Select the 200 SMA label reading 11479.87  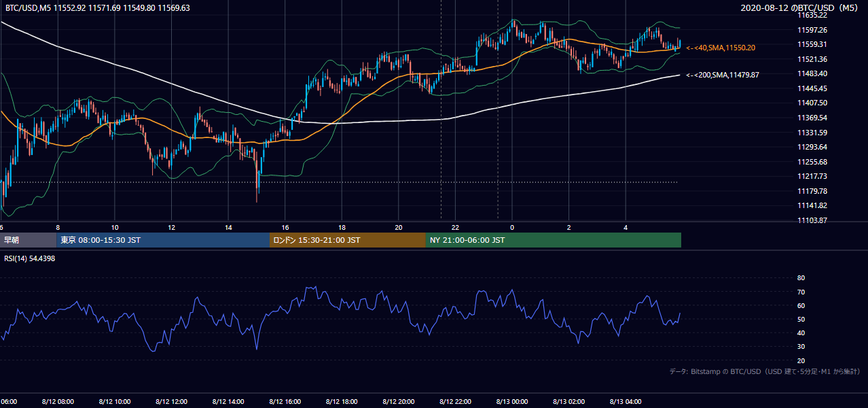[x=723, y=75]
